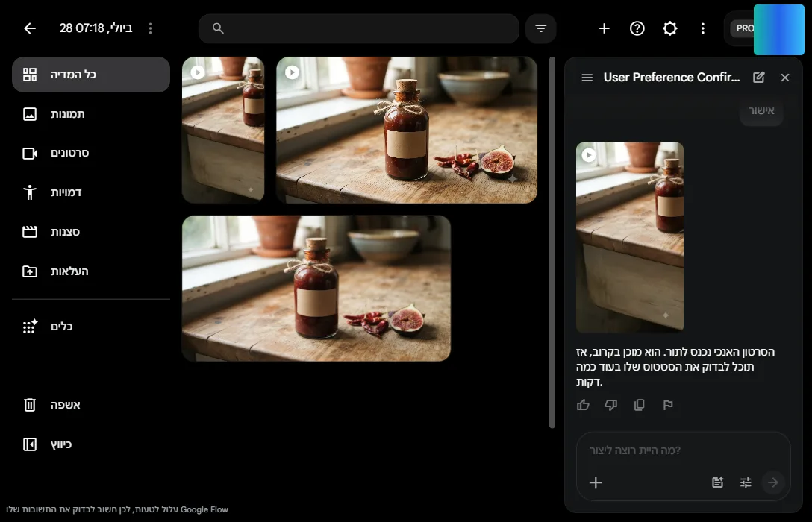Copy the assistant response text
Viewport: 812px width, 522px height.
(x=639, y=405)
